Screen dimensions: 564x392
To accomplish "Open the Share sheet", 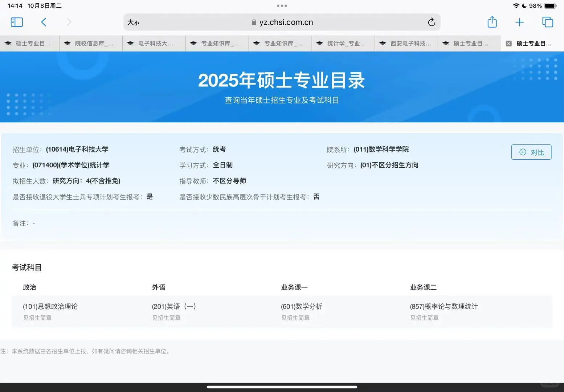I will coord(492,22).
